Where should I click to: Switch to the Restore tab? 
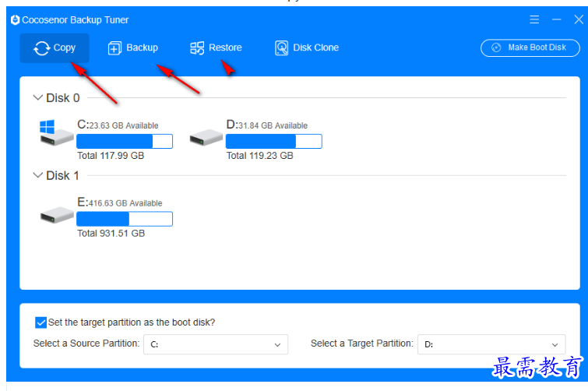[216, 48]
